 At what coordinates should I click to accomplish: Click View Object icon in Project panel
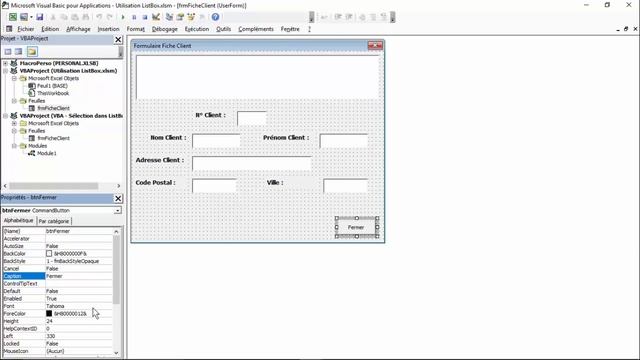click(x=19, y=51)
